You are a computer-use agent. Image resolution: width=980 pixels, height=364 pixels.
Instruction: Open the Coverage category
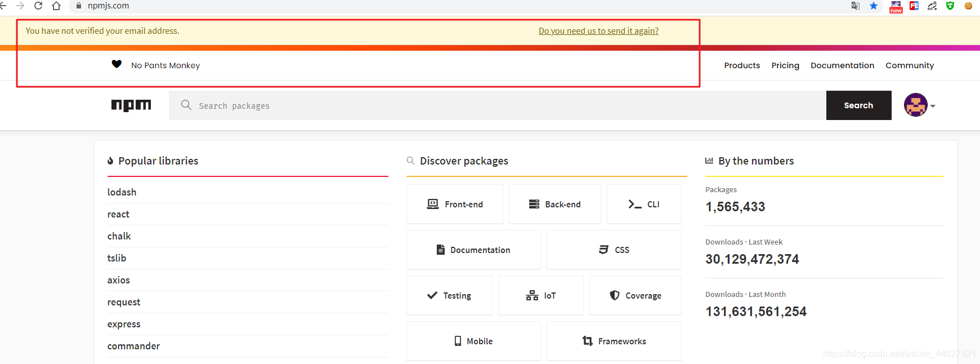click(x=636, y=295)
